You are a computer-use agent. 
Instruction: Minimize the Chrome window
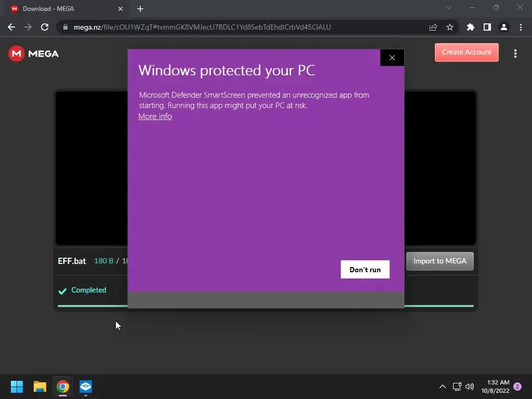472,7
